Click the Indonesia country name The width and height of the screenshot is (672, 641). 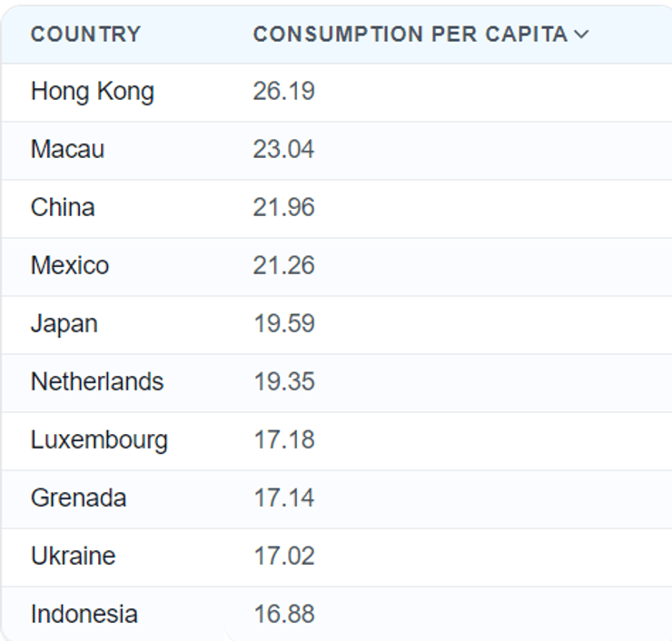tap(84, 615)
